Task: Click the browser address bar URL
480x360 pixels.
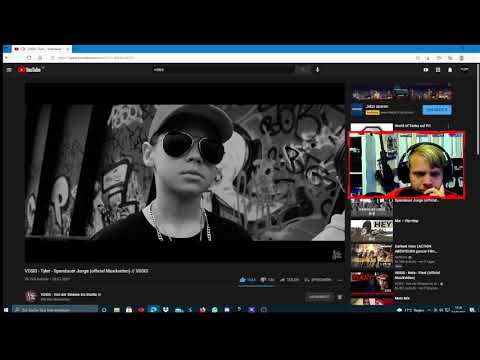Action: (x=96, y=58)
